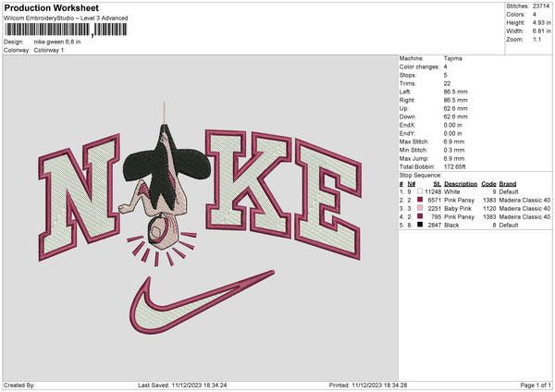
Task: Click the "Black" description in stop 5
Action: [451, 225]
